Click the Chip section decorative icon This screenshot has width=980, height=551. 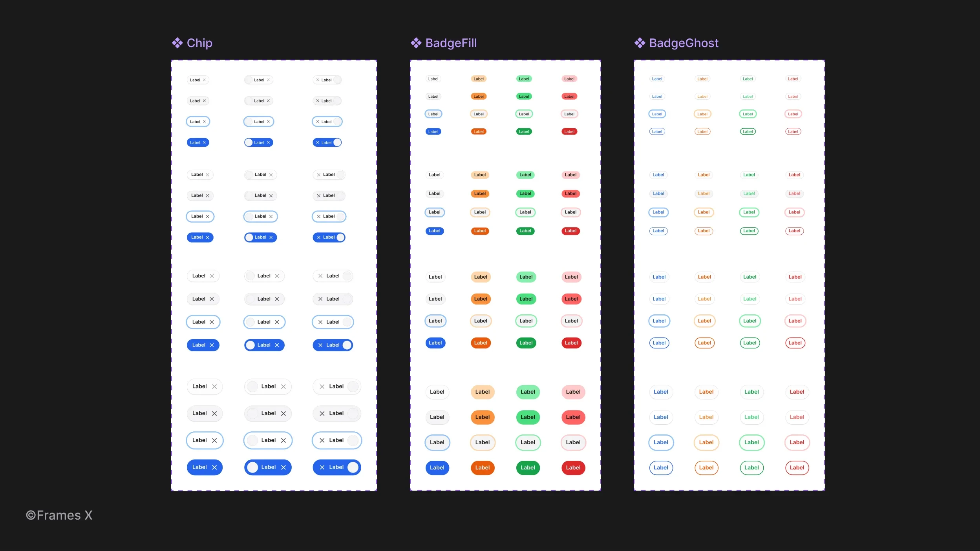(x=176, y=43)
